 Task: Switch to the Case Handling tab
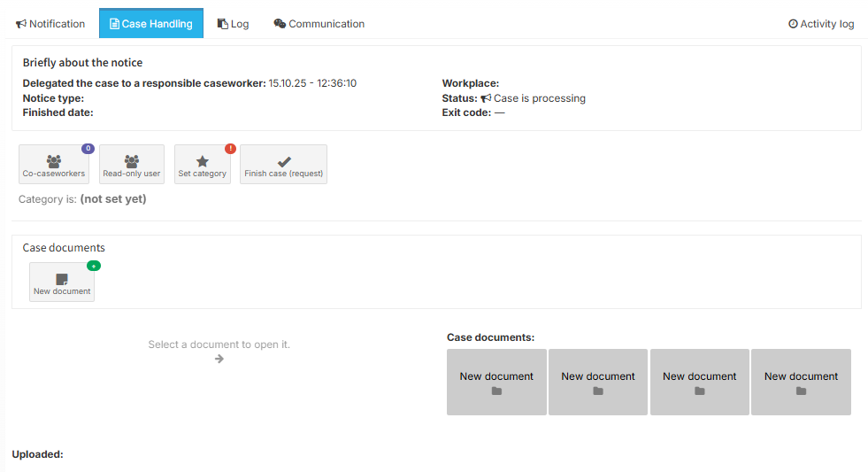tap(150, 24)
